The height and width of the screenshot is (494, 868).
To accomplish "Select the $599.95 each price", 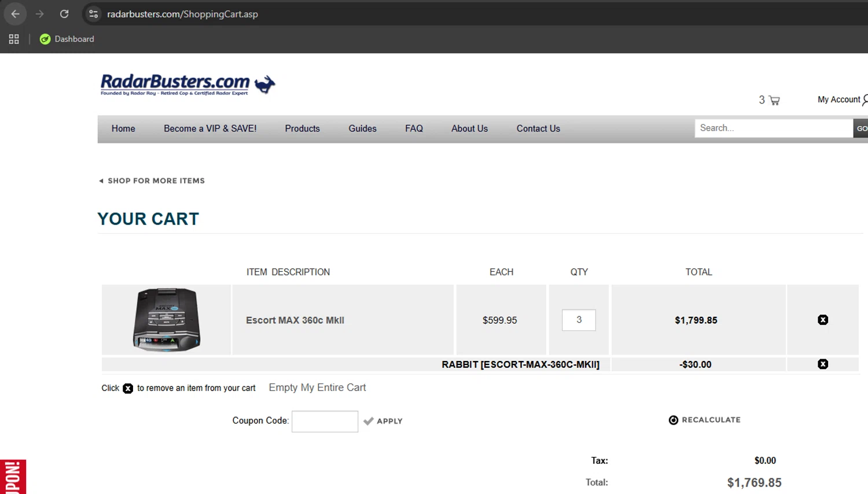I will click(x=500, y=320).
